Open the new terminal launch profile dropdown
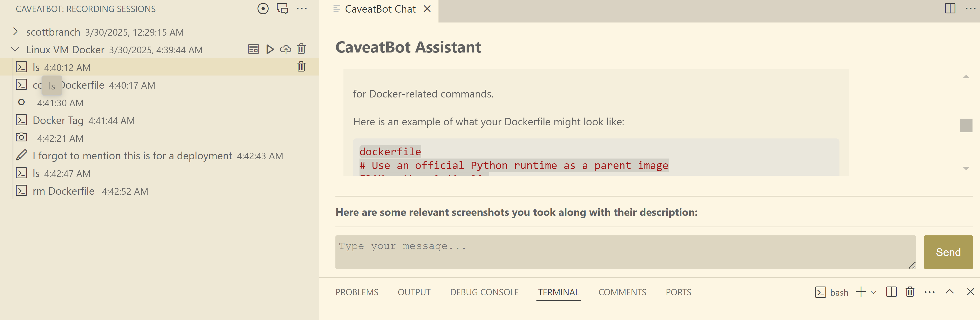Image resolution: width=980 pixels, height=320 pixels. tap(874, 292)
